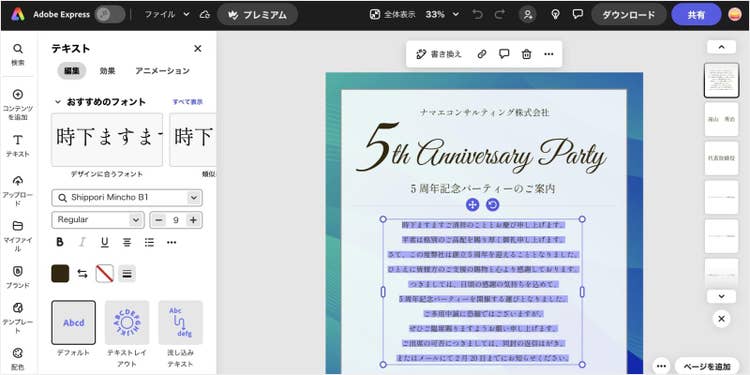Open the font family dropdown arrow
The image size is (750, 375).
point(193,198)
